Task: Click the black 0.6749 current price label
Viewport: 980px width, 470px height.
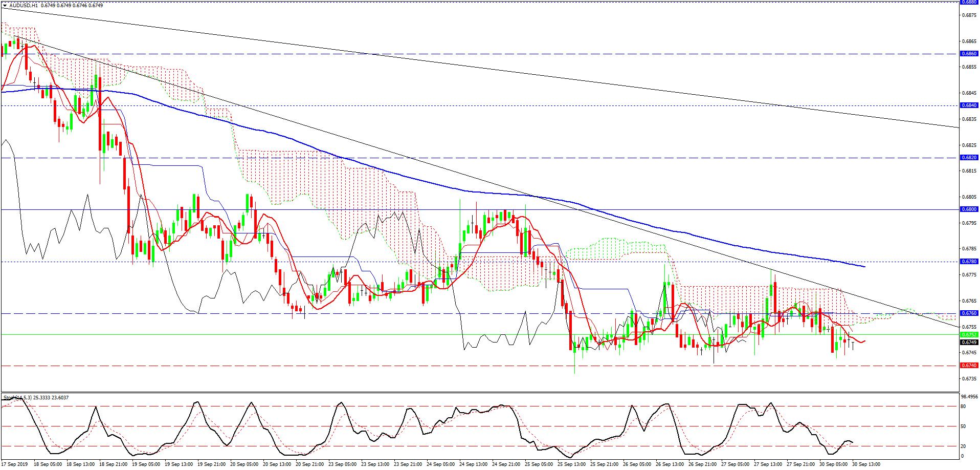Action: click(969, 343)
